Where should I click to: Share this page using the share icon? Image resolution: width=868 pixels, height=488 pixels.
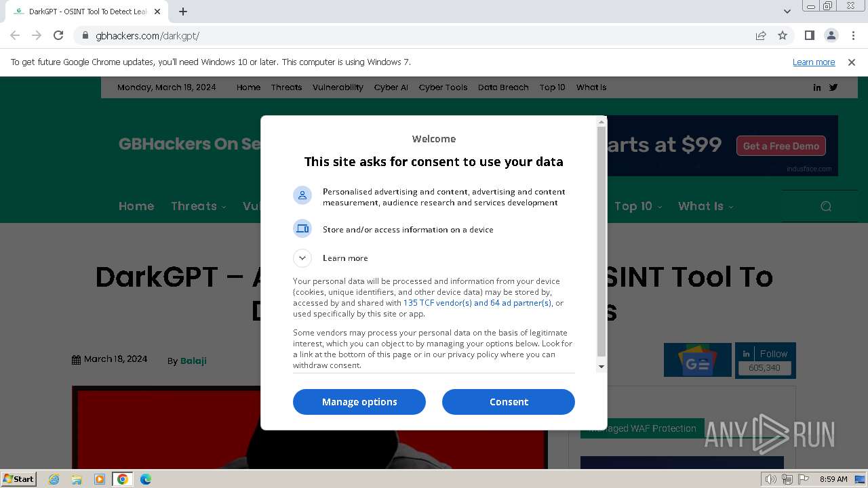pos(761,35)
